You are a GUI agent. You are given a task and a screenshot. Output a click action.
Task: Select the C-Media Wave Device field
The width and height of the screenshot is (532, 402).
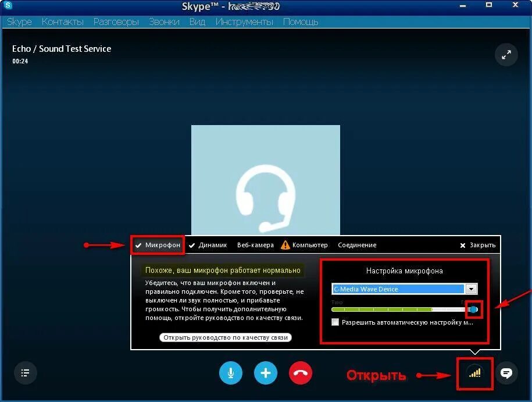(x=398, y=289)
